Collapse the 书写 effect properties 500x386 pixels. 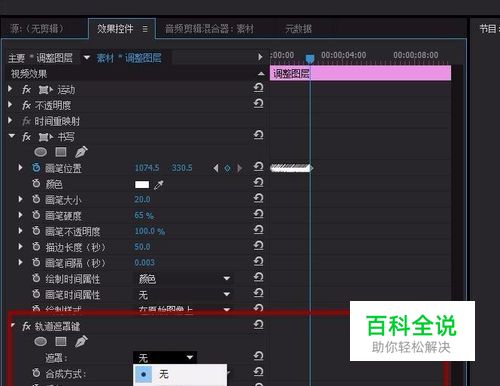pos(12,136)
